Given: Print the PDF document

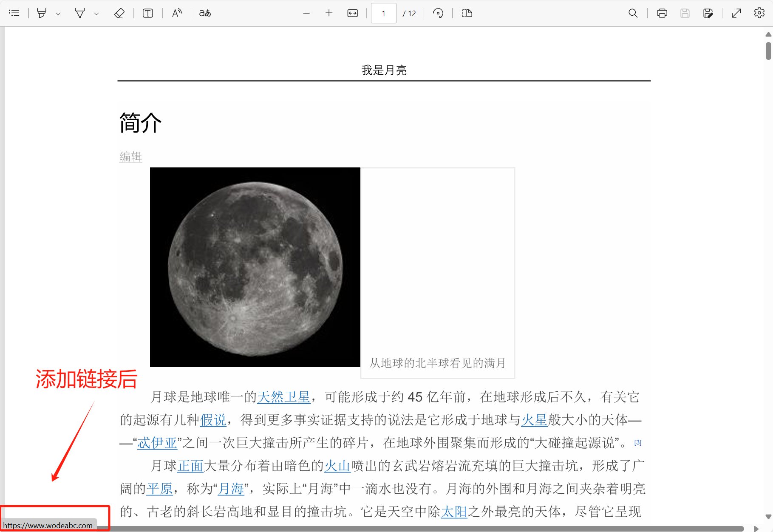Looking at the screenshot, I should [x=662, y=13].
